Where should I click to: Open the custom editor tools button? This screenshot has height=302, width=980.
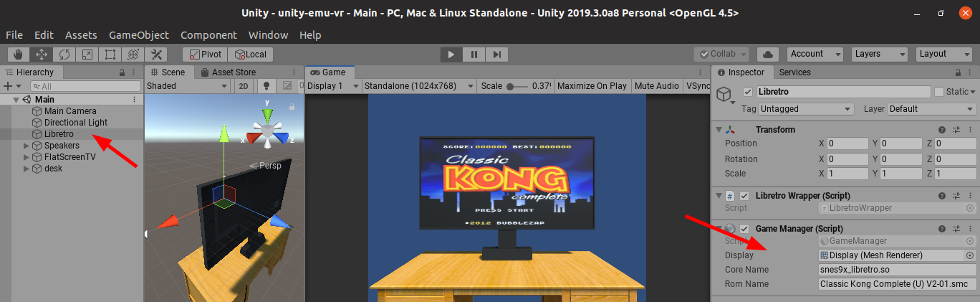155,54
